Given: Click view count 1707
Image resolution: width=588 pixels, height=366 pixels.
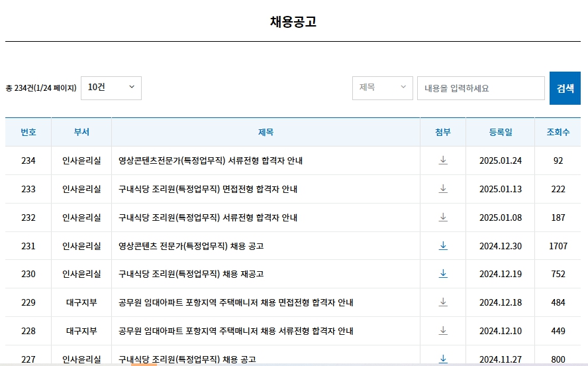Looking at the screenshot, I should (558, 246).
